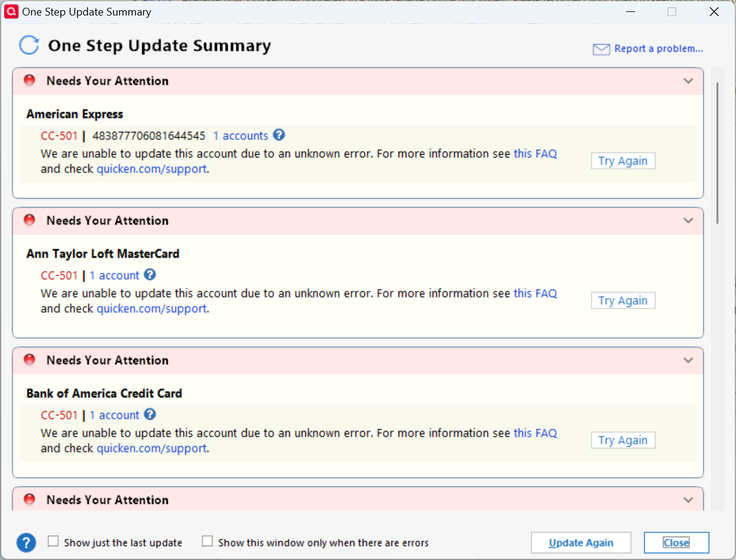Open the '1 account' link under Ann Taylor Loft MasterCard
The height and width of the screenshot is (560, 736).
114,276
